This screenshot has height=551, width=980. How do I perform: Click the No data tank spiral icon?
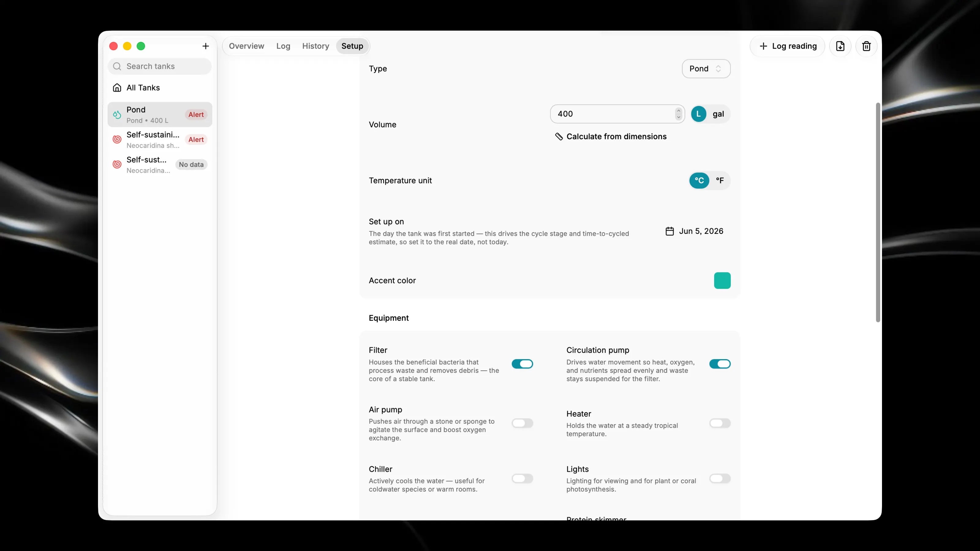tap(117, 165)
